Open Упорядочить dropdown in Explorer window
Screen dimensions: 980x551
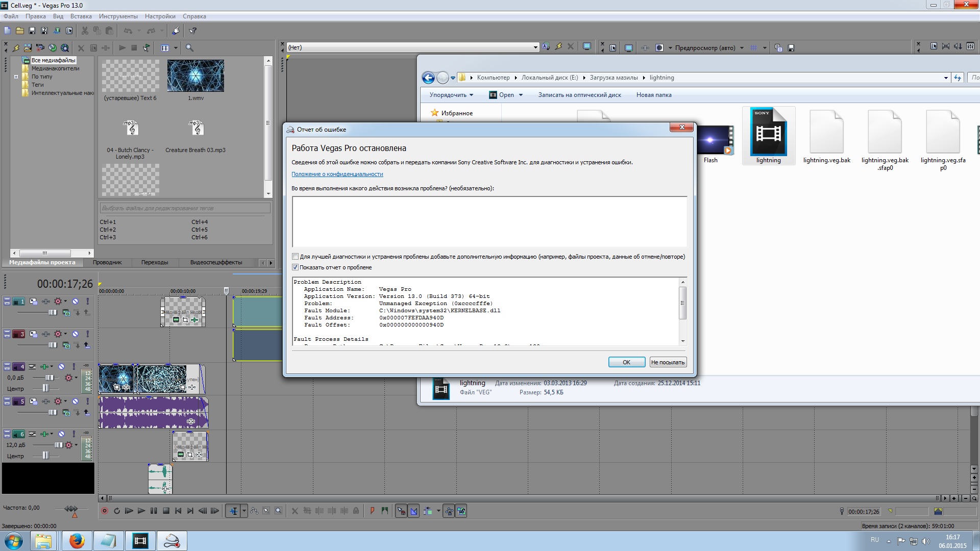tap(451, 95)
